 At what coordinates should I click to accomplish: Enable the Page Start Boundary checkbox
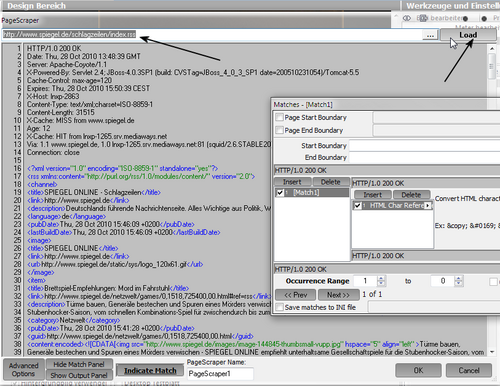pyautogui.click(x=279, y=117)
